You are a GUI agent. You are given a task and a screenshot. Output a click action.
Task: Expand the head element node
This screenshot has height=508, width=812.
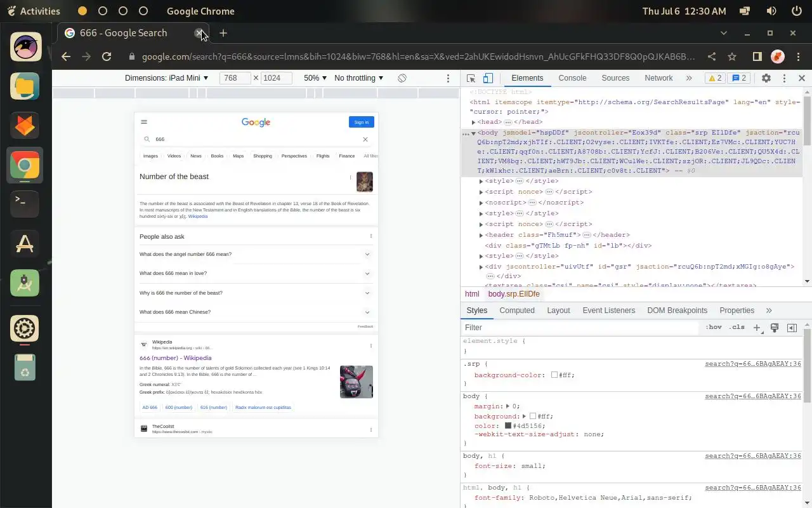pos(473,122)
